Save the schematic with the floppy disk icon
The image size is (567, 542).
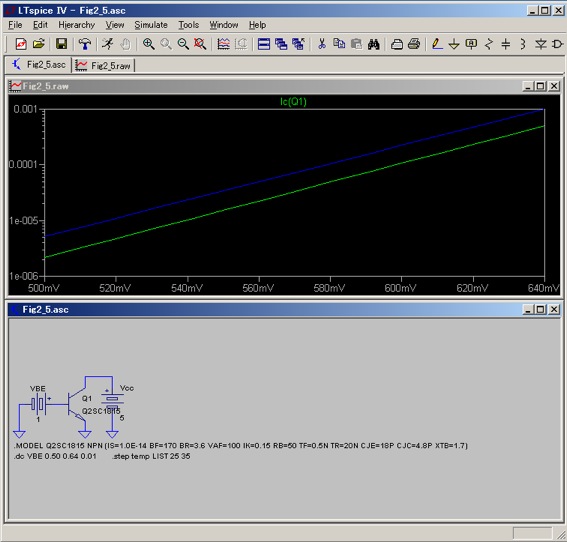pos(61,44)
